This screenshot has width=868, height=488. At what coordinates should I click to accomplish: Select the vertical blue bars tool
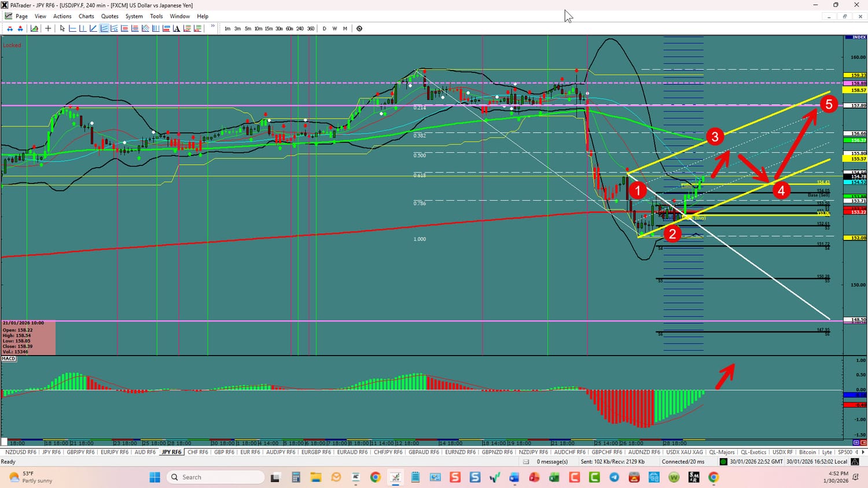[156, 28]
